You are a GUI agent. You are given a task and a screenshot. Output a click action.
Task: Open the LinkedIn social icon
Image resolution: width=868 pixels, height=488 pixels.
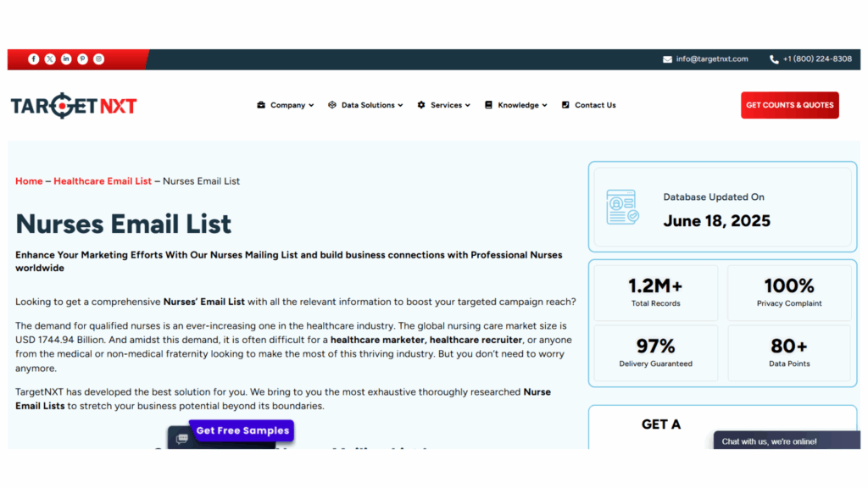click(x=66, y=59)
